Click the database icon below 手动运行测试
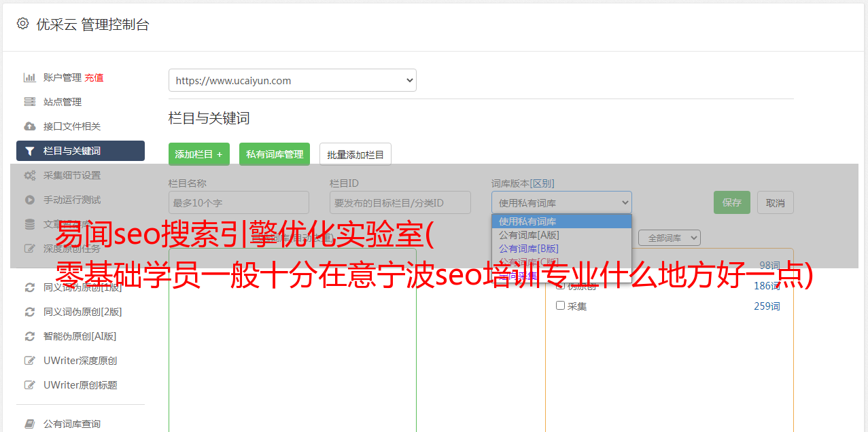 [x=29, y=224]
